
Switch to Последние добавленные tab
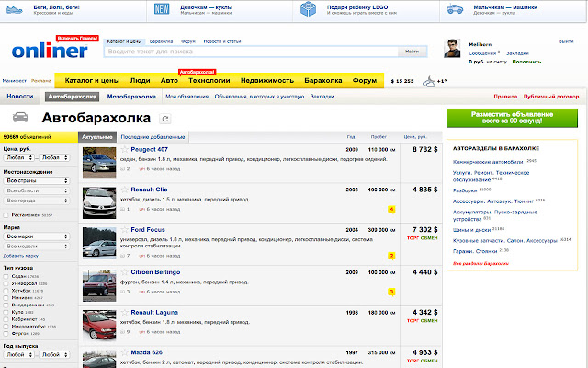click(x=153, y=137)
